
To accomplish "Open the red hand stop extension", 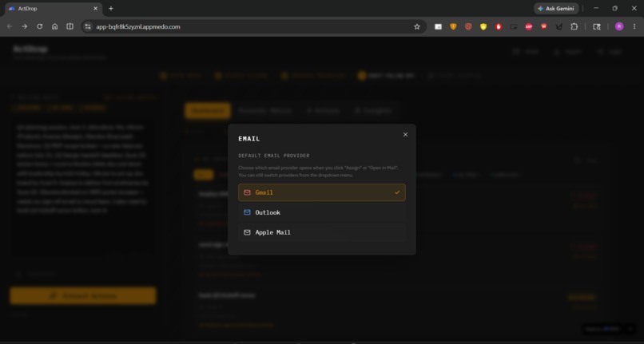I will coord(499,26).
